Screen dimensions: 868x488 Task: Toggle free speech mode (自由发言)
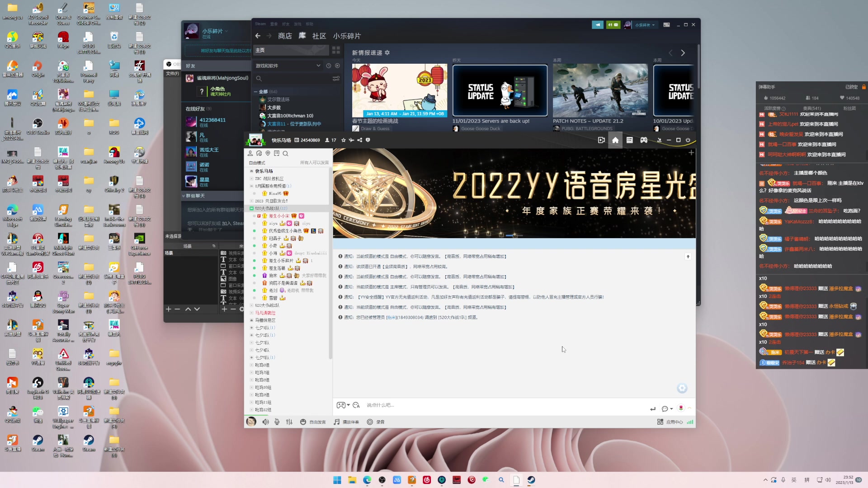[x=313, y=422]
